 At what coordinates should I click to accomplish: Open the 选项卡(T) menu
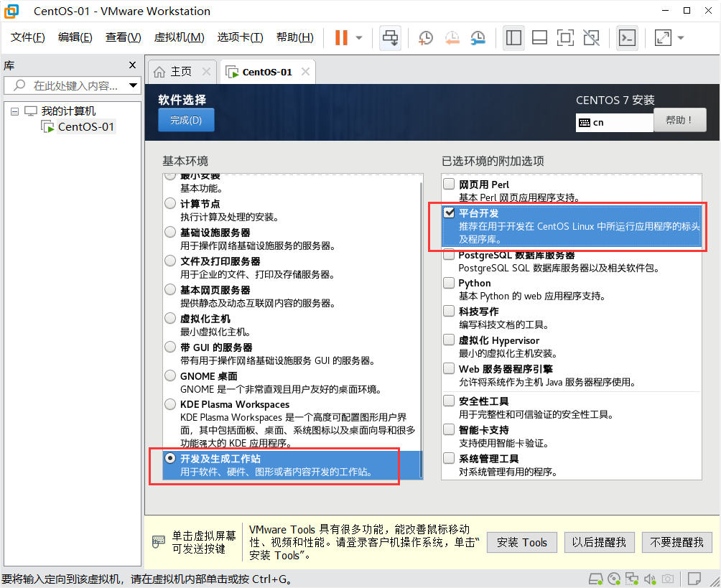[240, 37]
